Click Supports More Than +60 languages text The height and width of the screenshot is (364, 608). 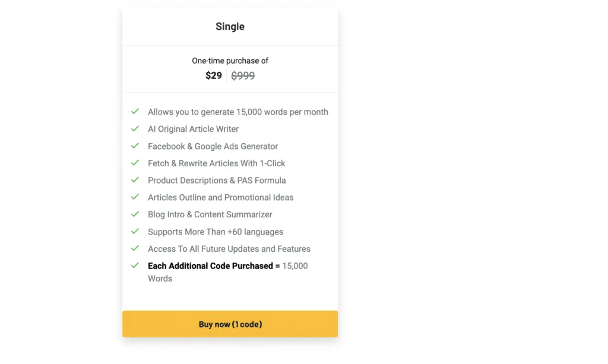click(x=216, y=232)
